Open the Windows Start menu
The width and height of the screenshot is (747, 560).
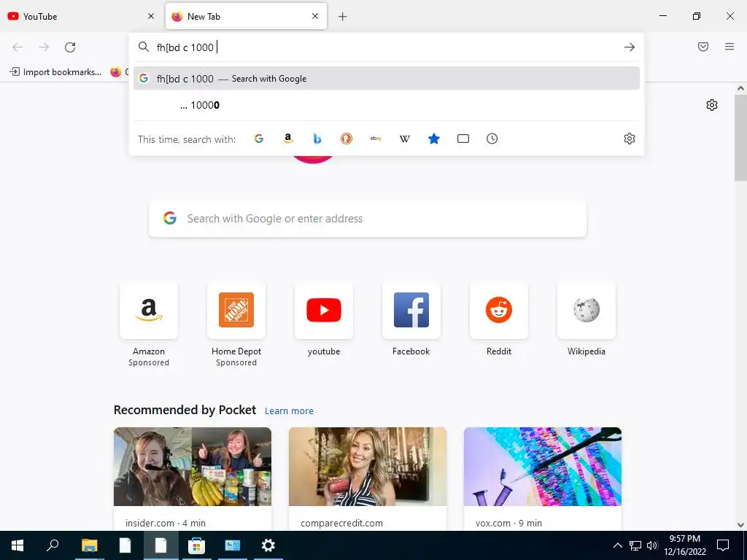click(18, 545)
